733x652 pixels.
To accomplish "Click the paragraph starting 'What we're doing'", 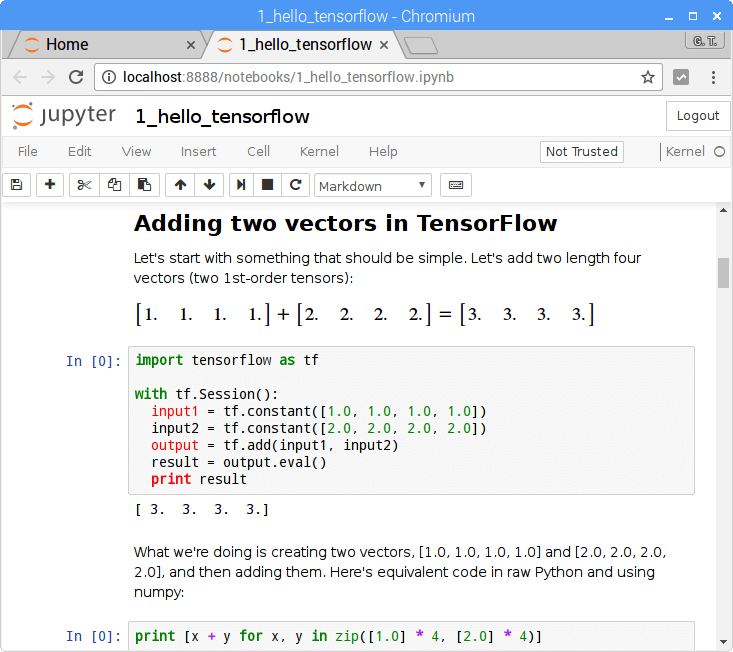I will (400, 572).
